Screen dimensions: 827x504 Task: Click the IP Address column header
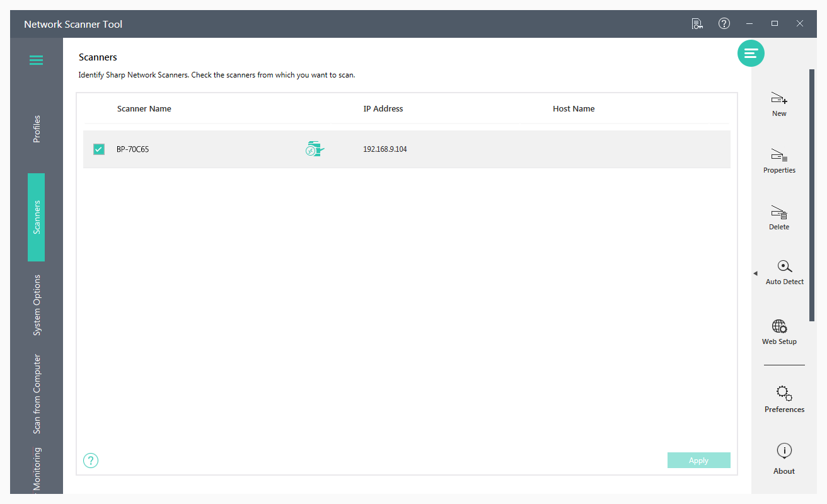[x=383, y=108]
